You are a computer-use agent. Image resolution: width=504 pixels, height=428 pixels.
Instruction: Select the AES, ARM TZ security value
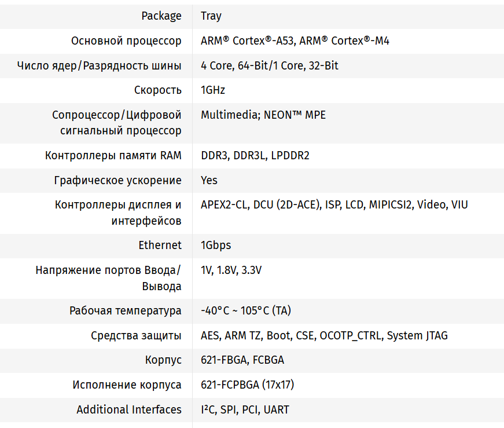(324, 336)
